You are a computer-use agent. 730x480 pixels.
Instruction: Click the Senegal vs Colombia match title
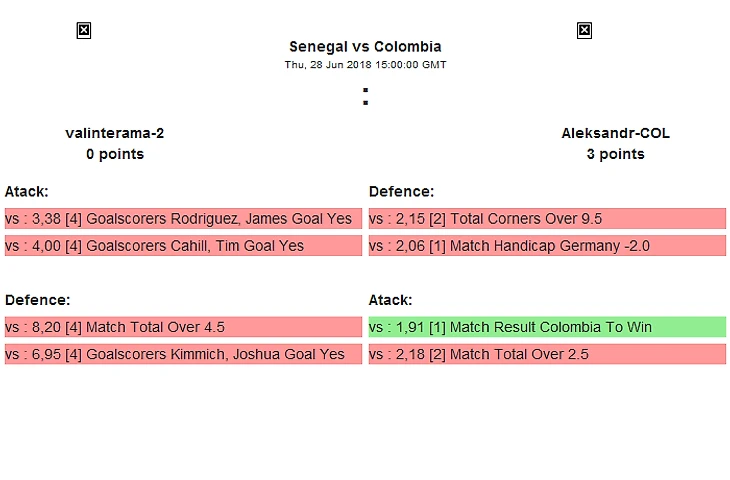[365, 46]
